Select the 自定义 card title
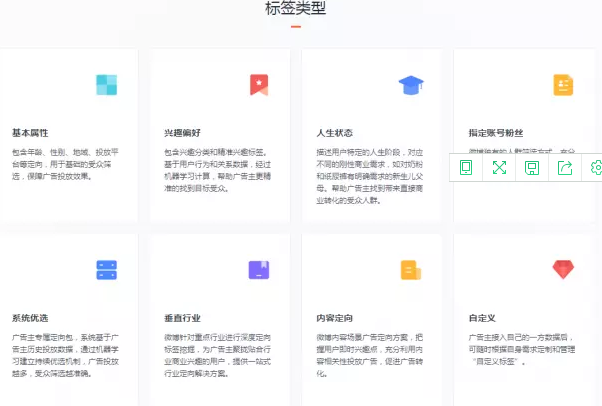Viewport: 602px width, 406px height. pyautogui.click(x=482, y=318)
